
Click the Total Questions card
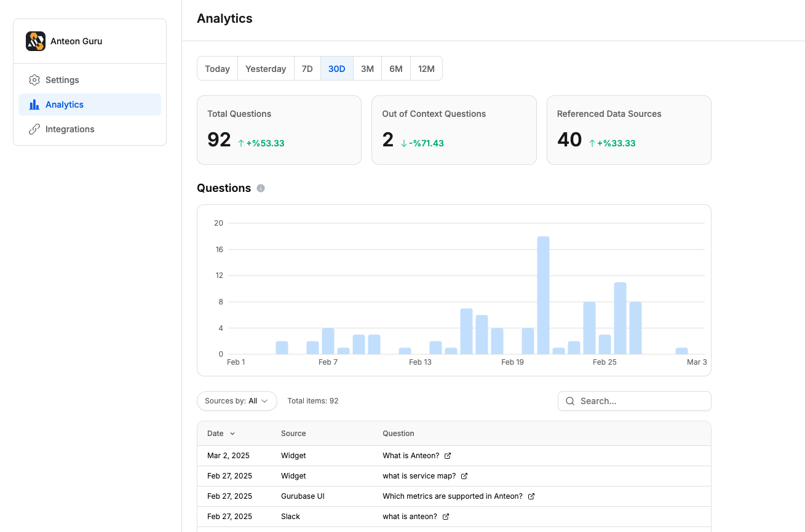tap(279, 130)
